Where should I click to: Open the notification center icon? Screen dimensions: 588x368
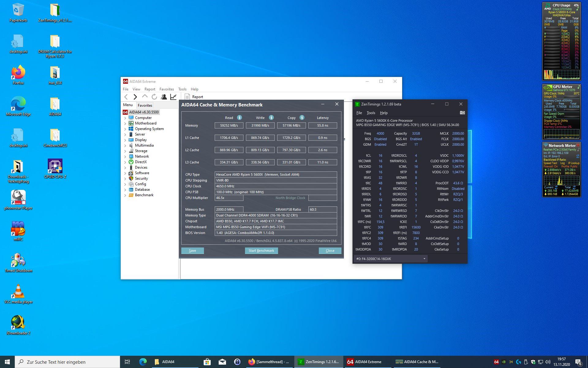click(578, 362)
